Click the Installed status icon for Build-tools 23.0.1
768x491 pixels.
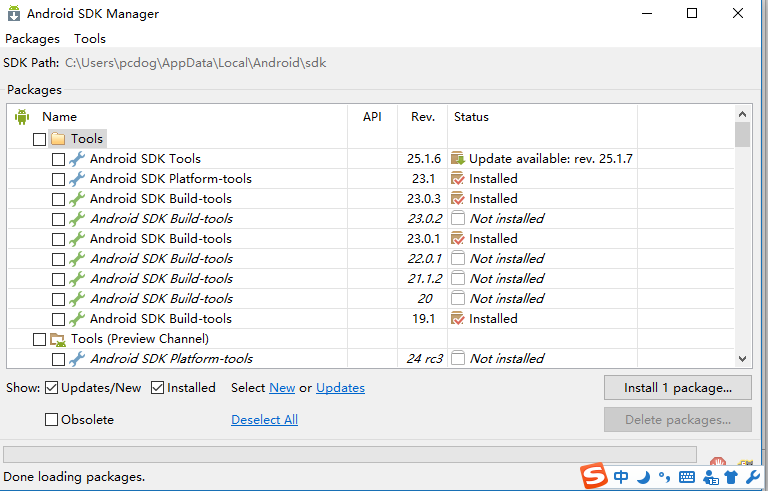tap(457, 239)
